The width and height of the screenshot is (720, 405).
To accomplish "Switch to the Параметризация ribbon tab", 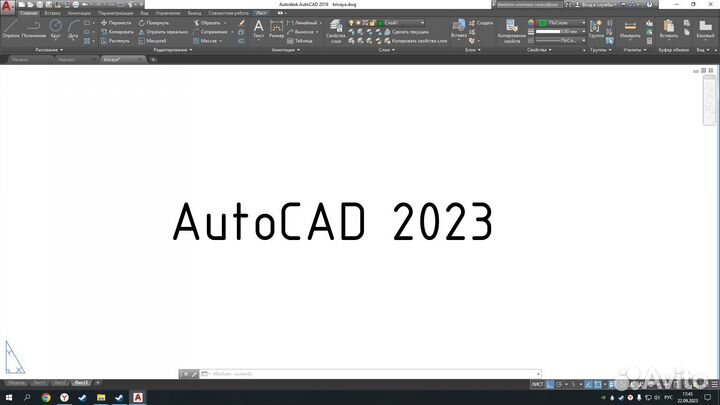I will (115, 13).
